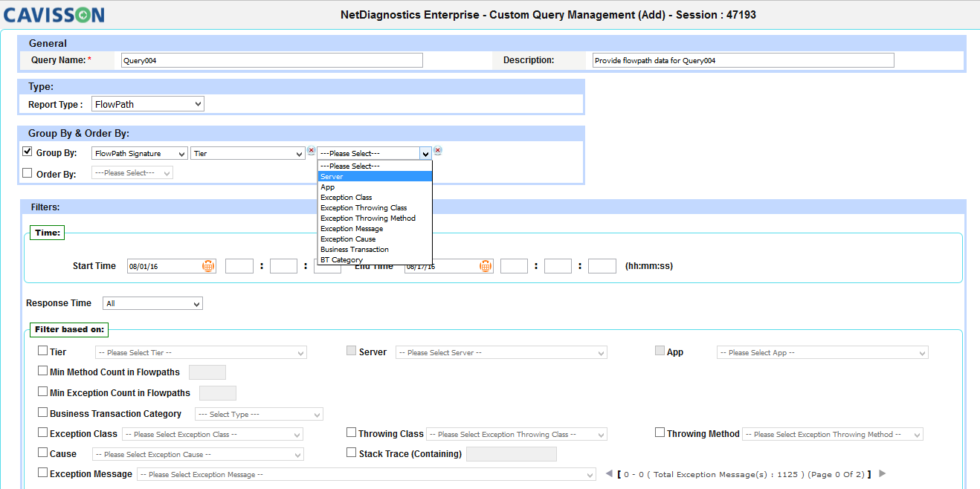The image size is (980, 489).
Task: Open the Report Type FlowPath dropdown
Action: click(148, 105)
